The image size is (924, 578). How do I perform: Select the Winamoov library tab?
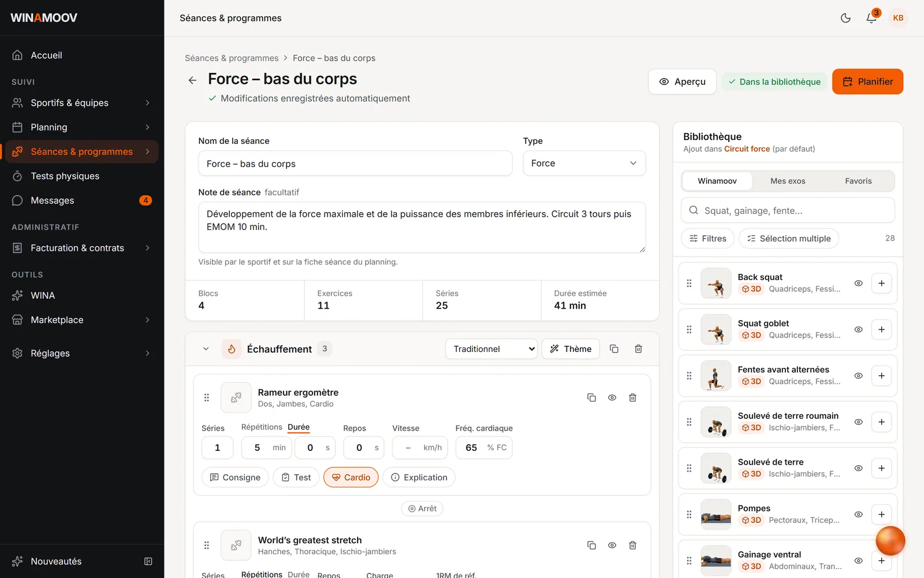point(717,181)
